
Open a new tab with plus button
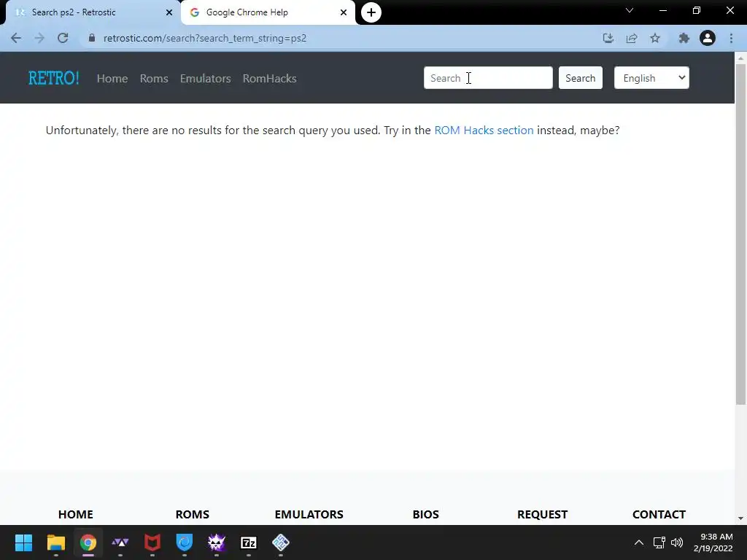(371, 12)
